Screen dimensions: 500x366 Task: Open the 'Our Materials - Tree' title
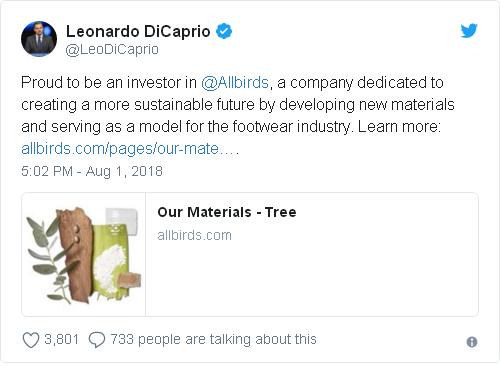227,212
